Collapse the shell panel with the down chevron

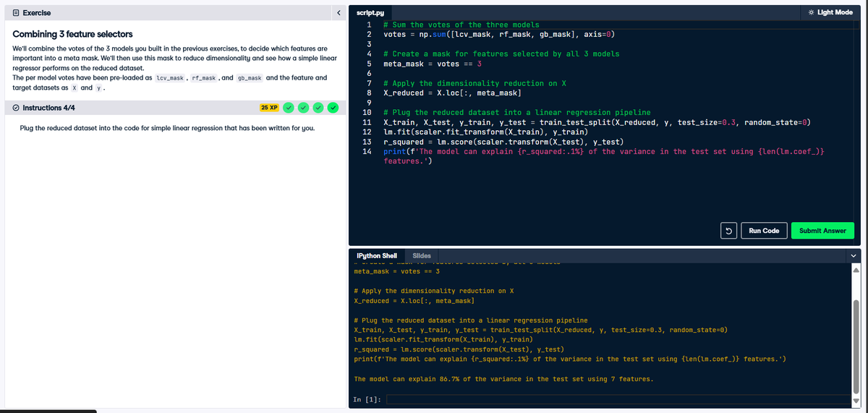click(854, 255)
